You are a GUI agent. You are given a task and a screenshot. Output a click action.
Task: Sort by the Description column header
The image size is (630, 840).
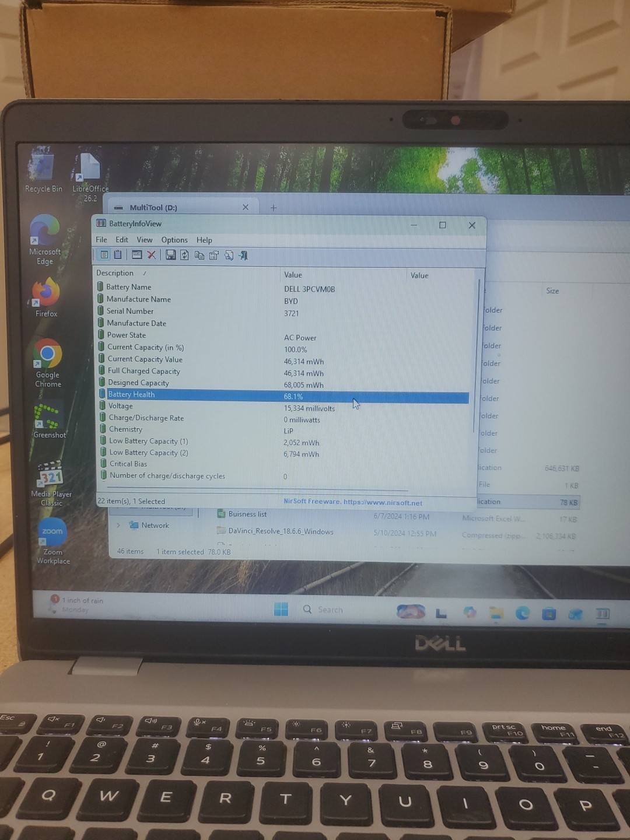[187, 273]
